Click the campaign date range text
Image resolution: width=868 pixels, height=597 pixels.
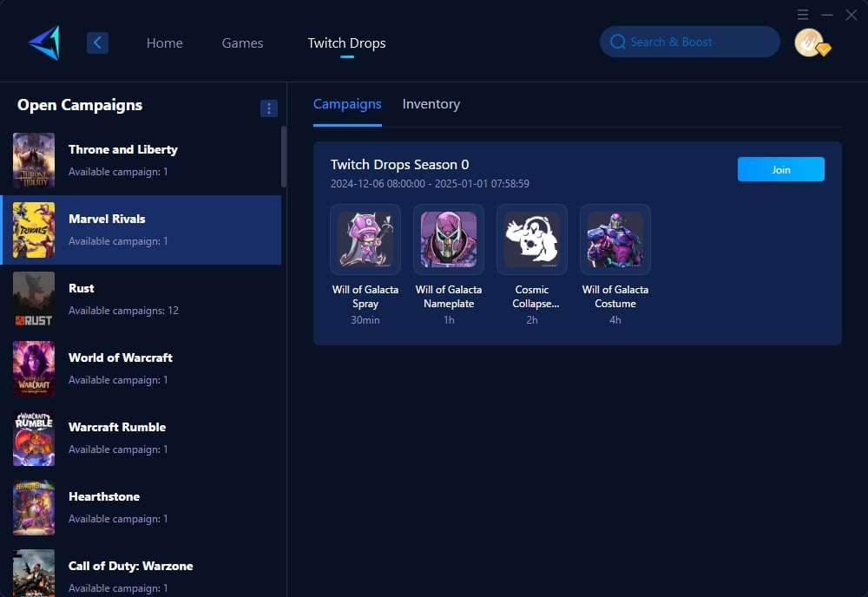click(431, 184)
